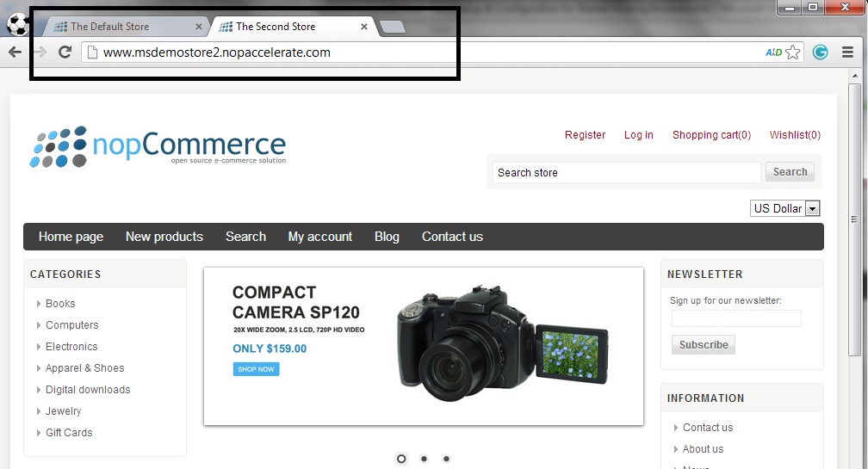Open Blog menu item
This screenshot has height=469, width=868.
tap(387, 237)
